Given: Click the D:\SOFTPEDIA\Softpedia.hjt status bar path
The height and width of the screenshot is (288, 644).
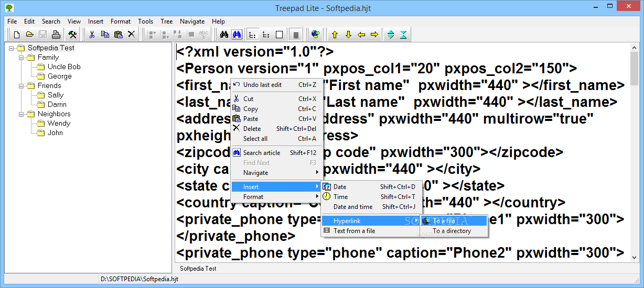Looking at the screenshot, I should 139,280.
